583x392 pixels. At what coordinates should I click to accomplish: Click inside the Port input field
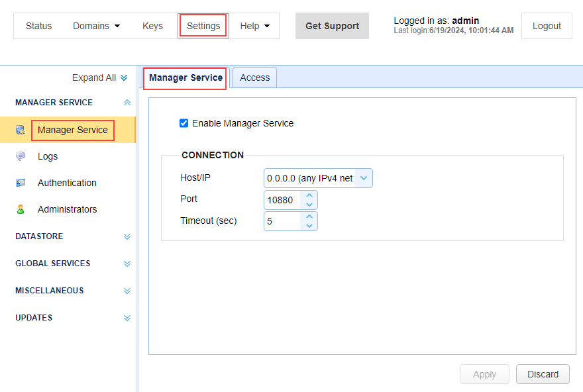tap(282, 200)
